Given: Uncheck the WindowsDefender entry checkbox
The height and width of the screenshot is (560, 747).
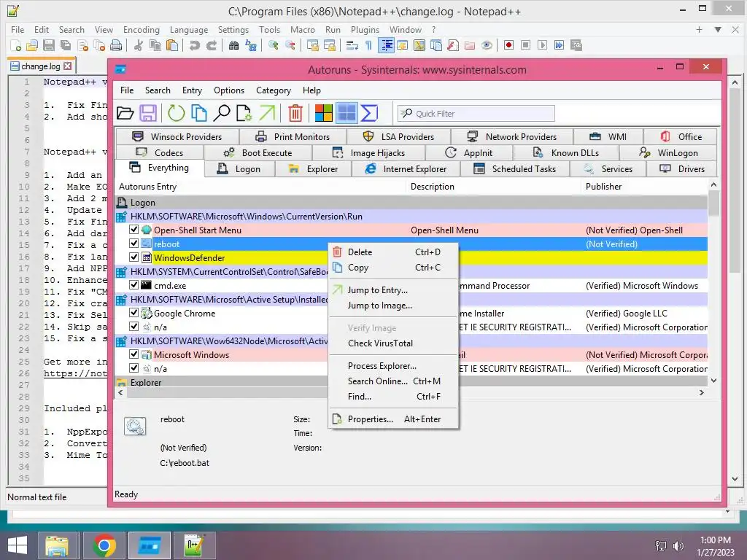Looking at the screenshot, I should pos(134,257).
